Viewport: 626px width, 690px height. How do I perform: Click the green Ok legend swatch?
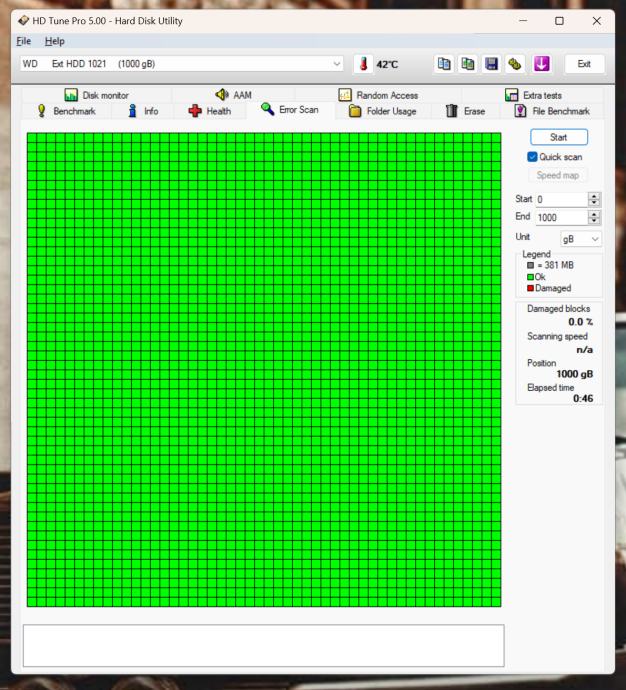[x=530, y=277]
